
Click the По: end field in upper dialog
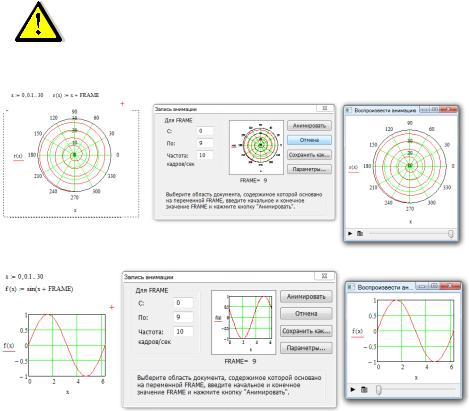click(x=205, y=143)
